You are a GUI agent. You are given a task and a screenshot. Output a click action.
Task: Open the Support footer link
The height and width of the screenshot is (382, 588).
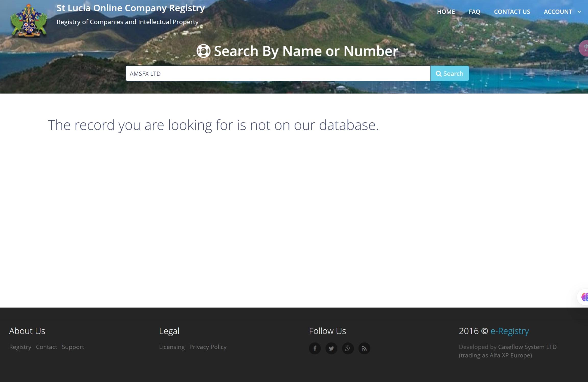[73, 347]
